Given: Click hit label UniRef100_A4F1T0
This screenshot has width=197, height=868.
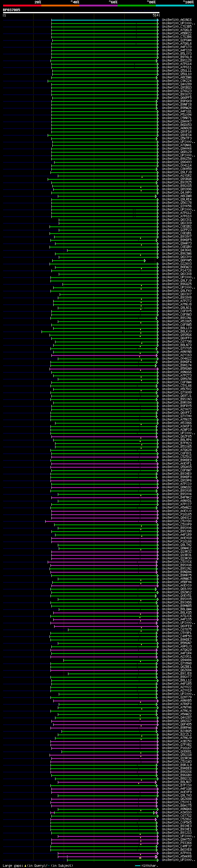Looking at the screenshot, I should pyautogui.click(x=176, y=47).
